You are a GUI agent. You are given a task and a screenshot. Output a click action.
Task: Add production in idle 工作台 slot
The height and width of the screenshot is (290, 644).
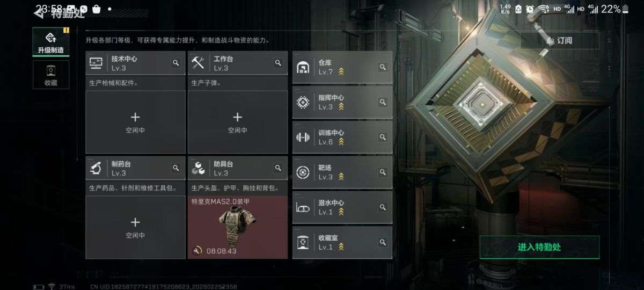[x=238, y=122]
